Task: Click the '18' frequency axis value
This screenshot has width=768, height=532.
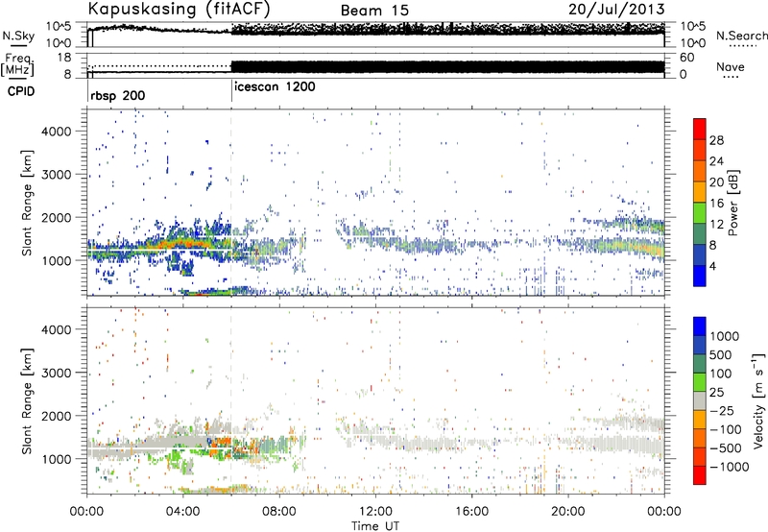Action: click(63, 58)
